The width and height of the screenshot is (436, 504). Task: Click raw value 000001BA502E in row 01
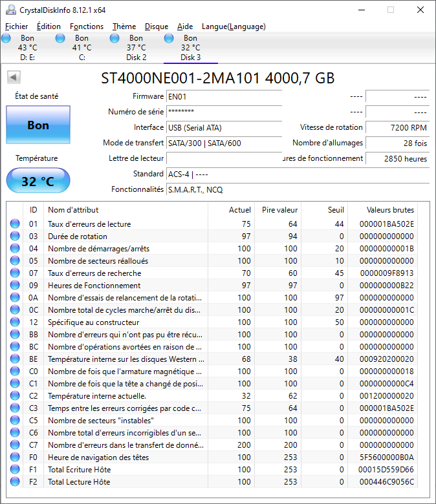point(386,224)
